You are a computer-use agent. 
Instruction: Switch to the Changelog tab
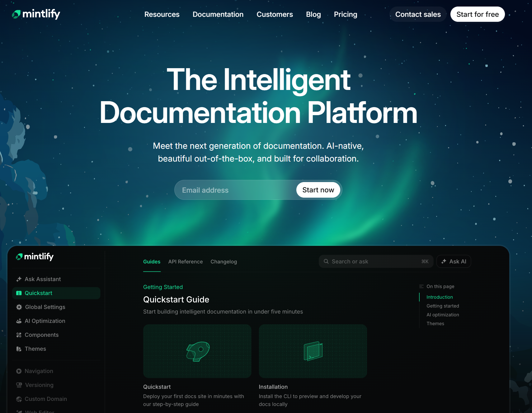pyautogui.click(x=224, y=262)
